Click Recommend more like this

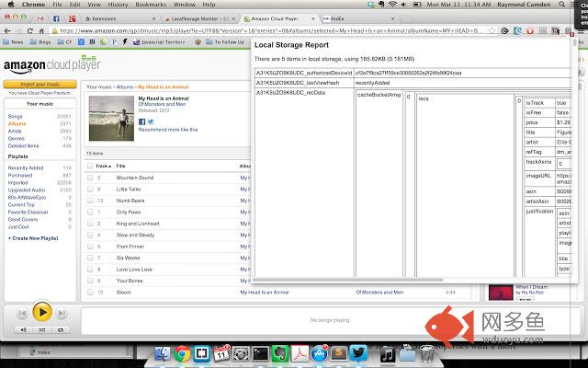[168, 130]
